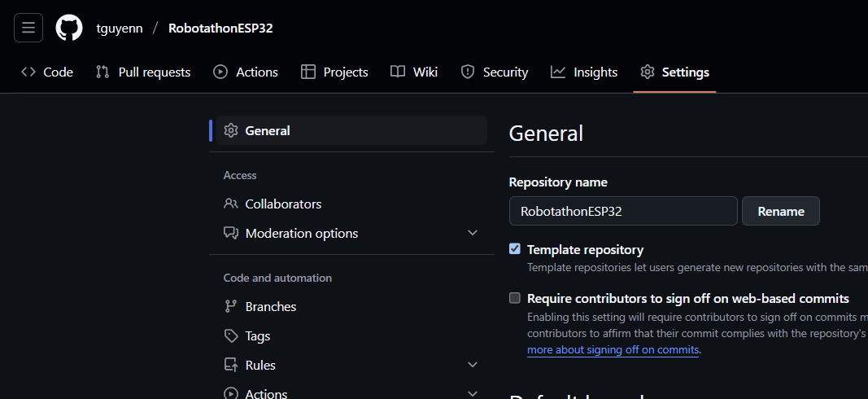Select General in settings sidebar
This screenshot has width=868, height=399.
(351, 130)
